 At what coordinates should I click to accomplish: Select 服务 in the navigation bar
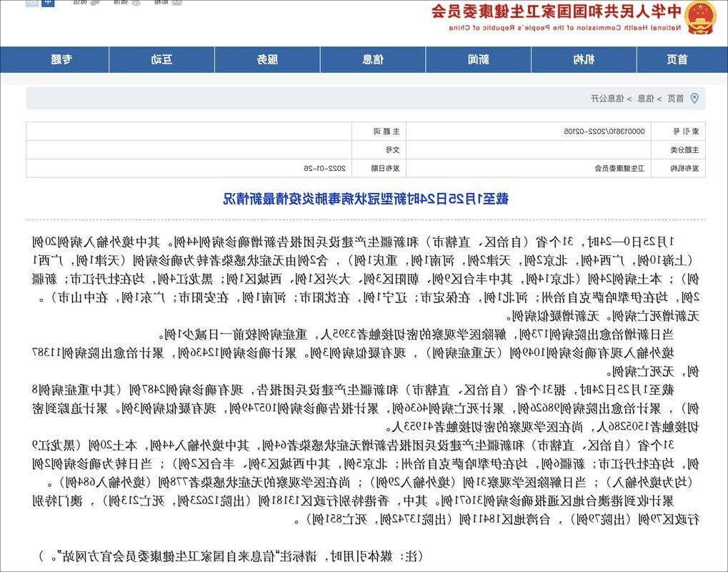pyautogui.click(x=267, y=60)
